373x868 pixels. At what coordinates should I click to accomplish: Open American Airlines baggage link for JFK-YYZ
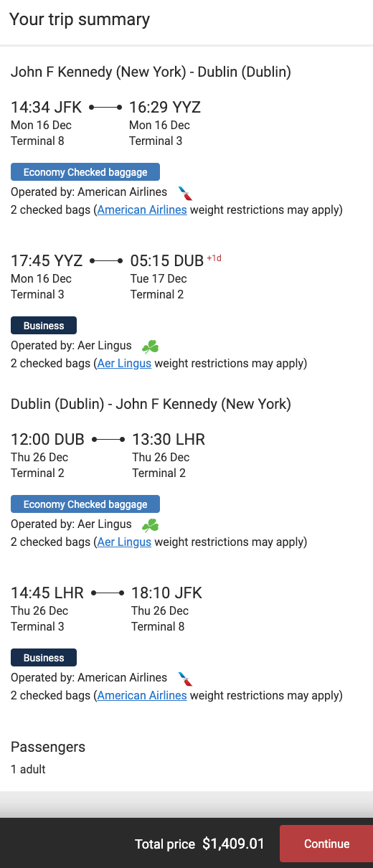pos(142,210)
